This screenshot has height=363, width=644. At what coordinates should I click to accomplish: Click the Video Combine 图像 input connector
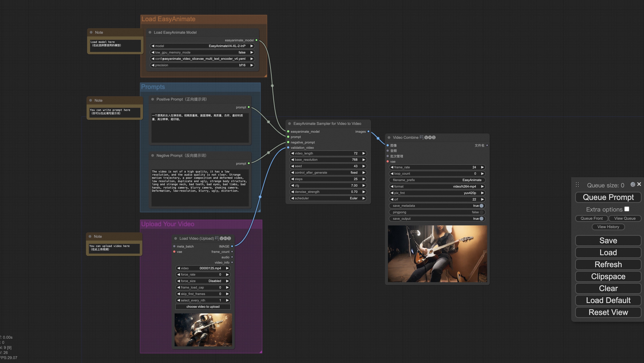388,145
